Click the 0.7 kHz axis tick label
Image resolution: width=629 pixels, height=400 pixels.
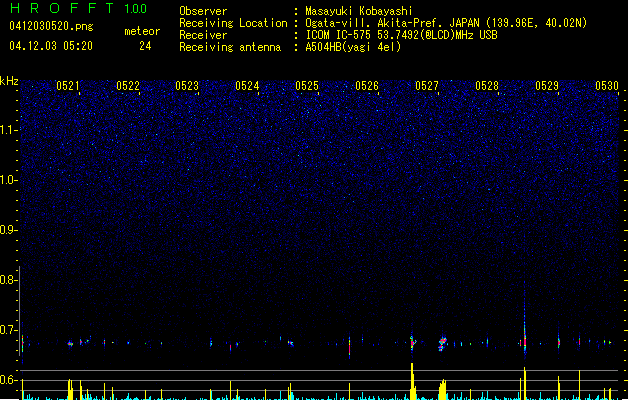(x=8, y=330)
